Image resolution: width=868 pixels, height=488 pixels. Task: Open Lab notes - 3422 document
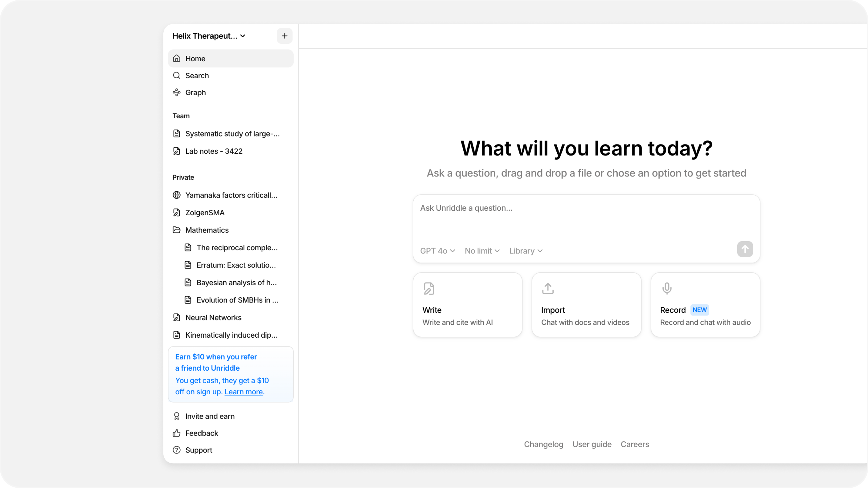(214, 151)
